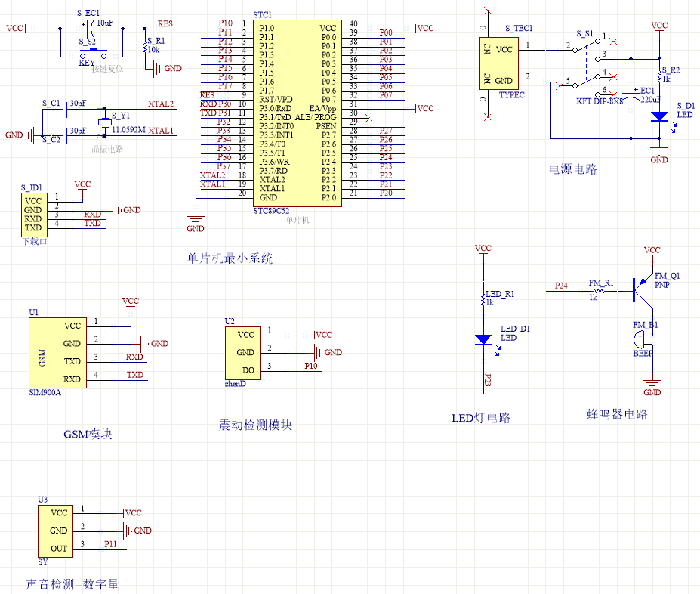Select the '单片机最小系统' text label
Screen dimensions: 700x594
(x=230, y=258)
